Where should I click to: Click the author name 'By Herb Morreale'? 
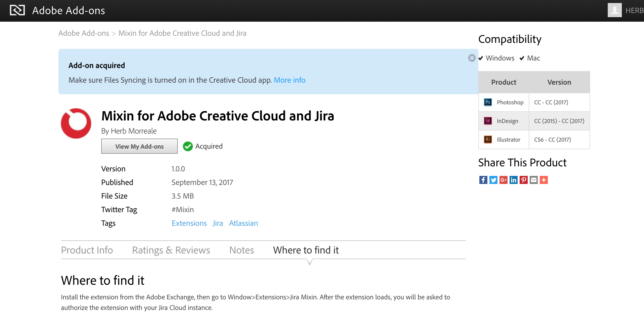[129, 131]
